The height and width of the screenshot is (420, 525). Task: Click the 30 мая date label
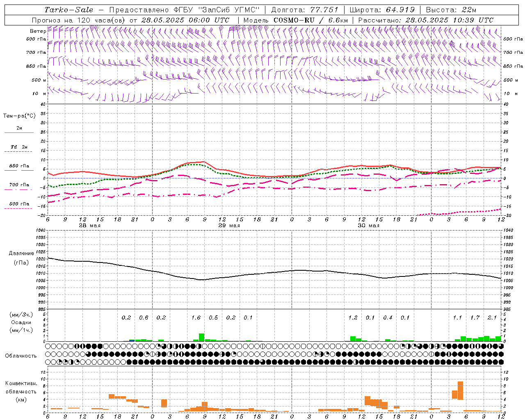pyautogui.click(x=368, y=226)
